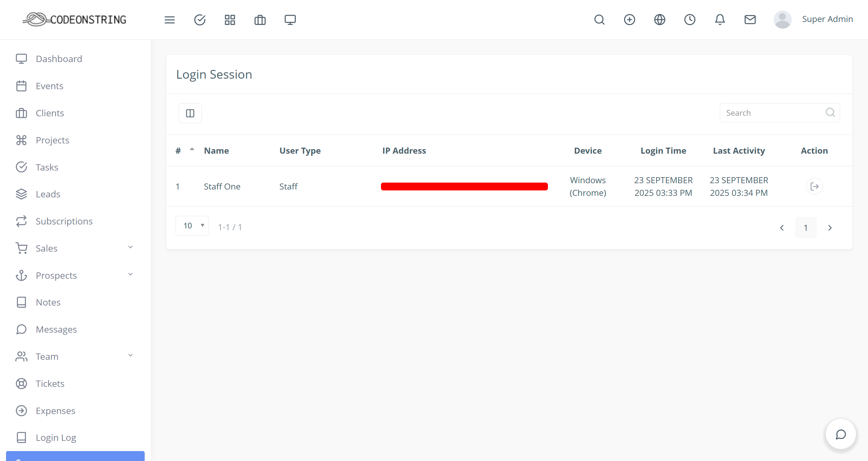Open the notifications bell icon

pos(720,20)
